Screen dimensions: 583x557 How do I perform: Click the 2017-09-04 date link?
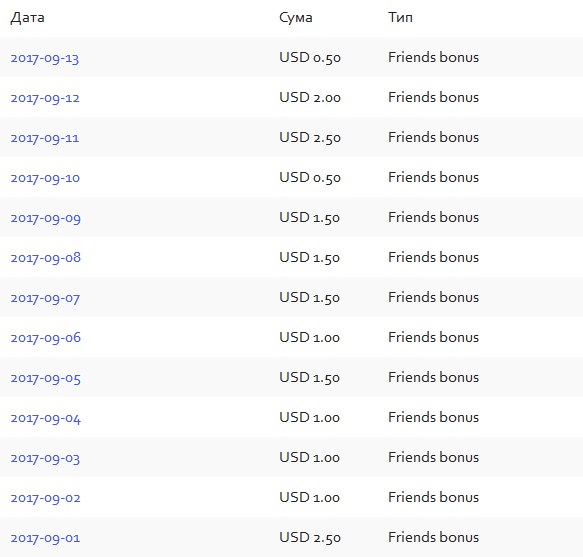45,418
